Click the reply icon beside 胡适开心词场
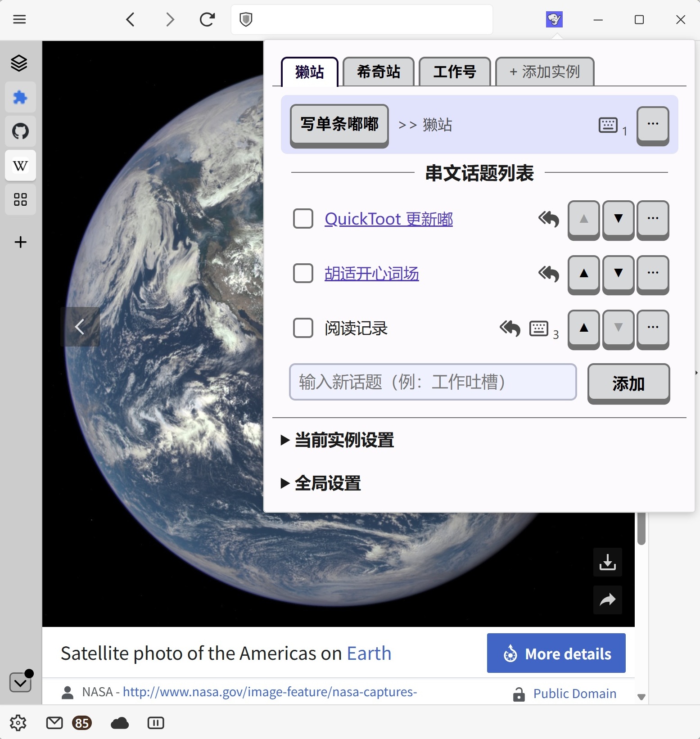Viewport: 700px width, 739px height. pyautogui.click(x=548, y=273)
